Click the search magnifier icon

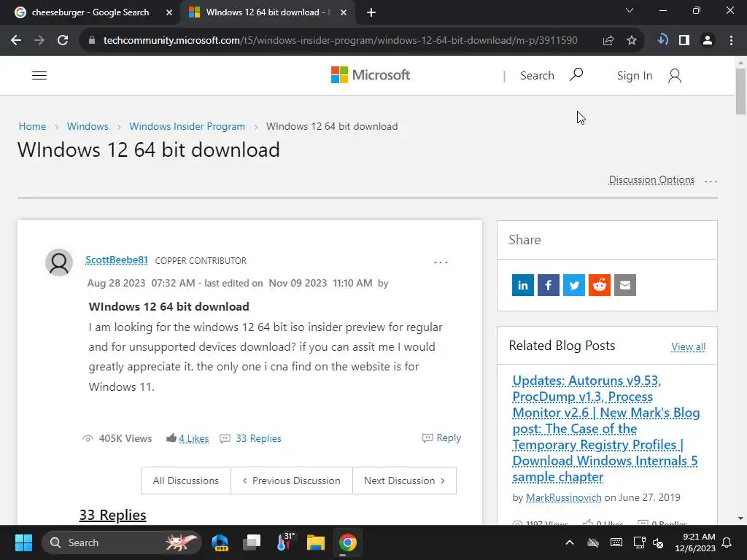576,75
